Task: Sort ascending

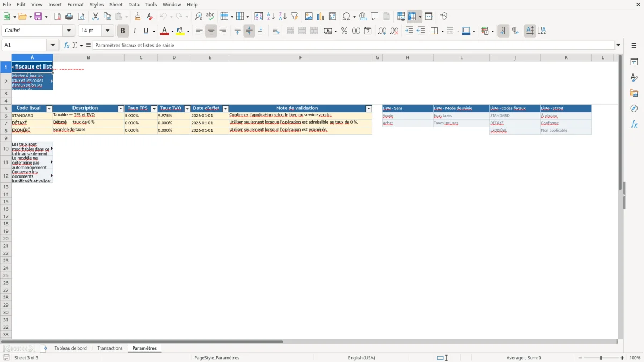Action: click(x=271, y=17)
